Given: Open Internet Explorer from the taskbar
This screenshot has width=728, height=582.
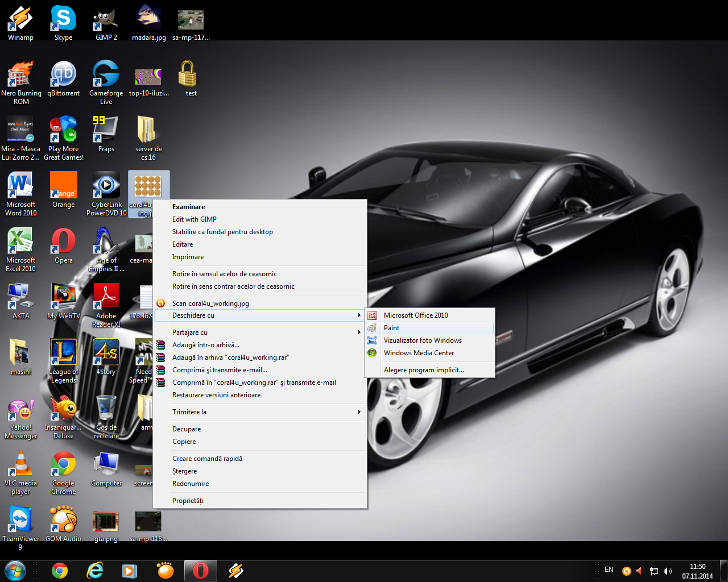Looking at the screenshot, I should (94, 571).
